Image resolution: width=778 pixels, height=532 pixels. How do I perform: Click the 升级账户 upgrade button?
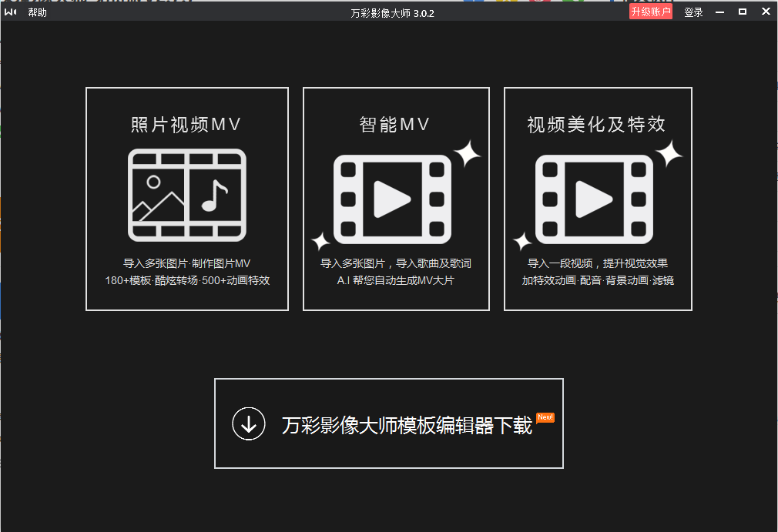point(650,12)
